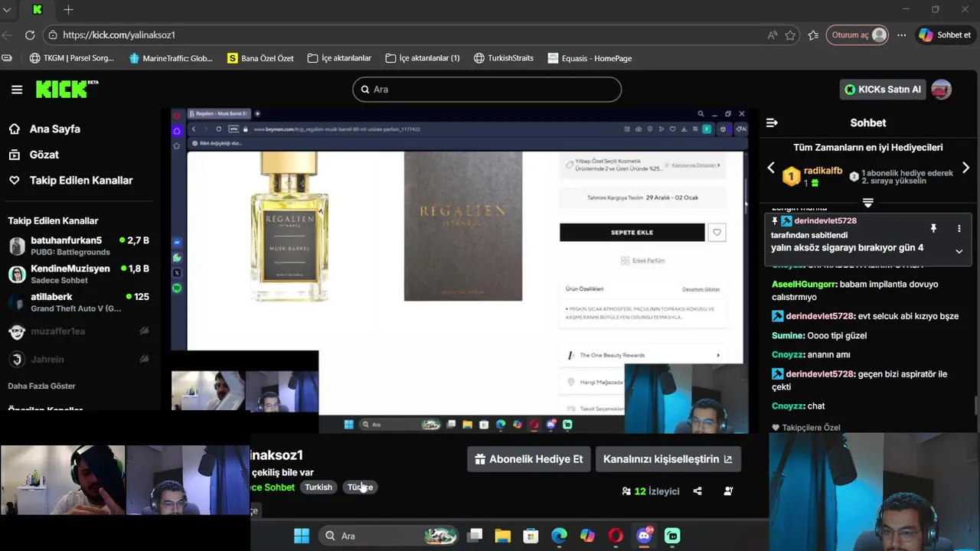This screenshot has height=551, width=980.
Task: Open Edge favorites list icon
Action: point(813,35)
